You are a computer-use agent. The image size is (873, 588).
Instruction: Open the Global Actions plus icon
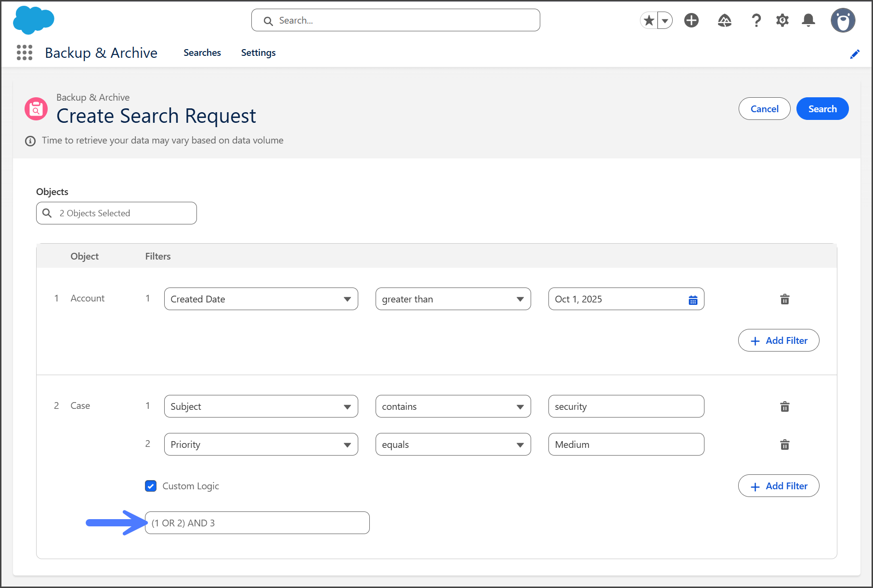(x=691, y=20)
